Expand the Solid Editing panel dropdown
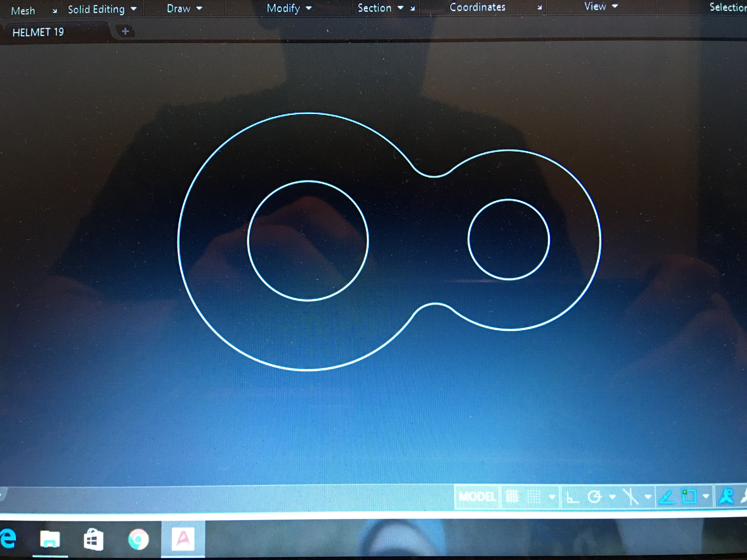 (x=134, y=9)
